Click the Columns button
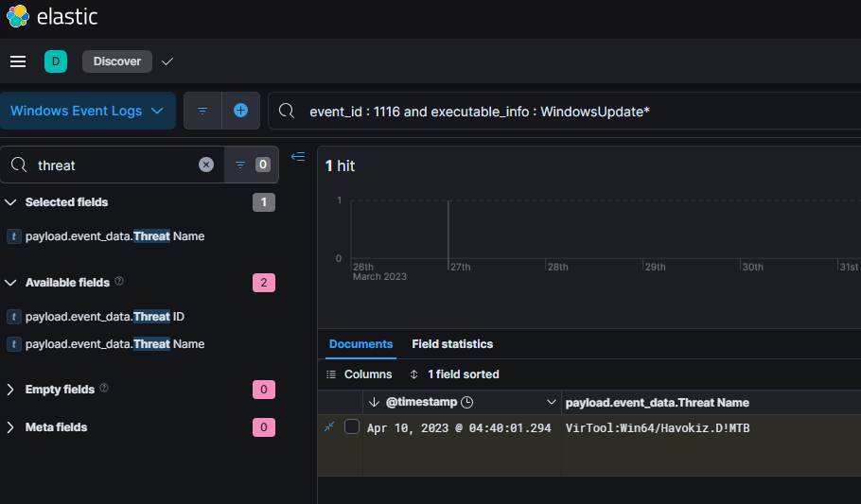 click(x=360, y=374)
